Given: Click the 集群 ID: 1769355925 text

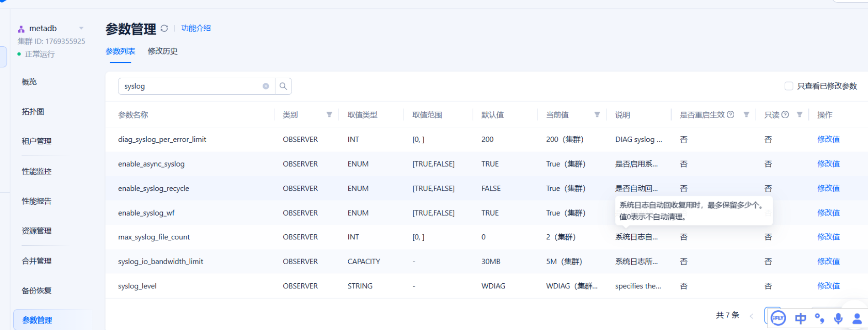Looking at the screenshot, I should tap(51, 41).
